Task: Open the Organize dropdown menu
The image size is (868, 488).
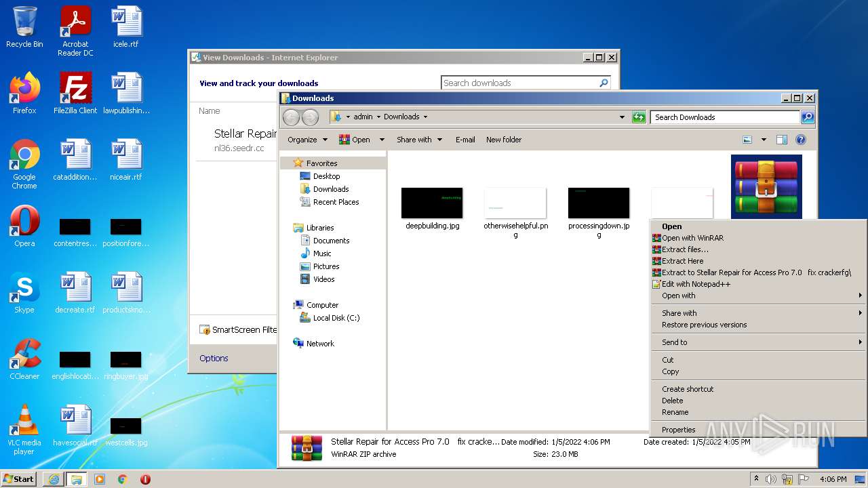Action: (307, 140)
